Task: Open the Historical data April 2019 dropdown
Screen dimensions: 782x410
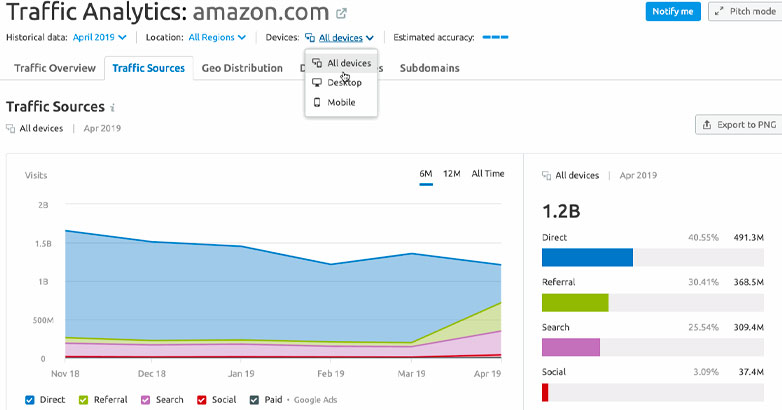Action: click(x=100, y=38)
